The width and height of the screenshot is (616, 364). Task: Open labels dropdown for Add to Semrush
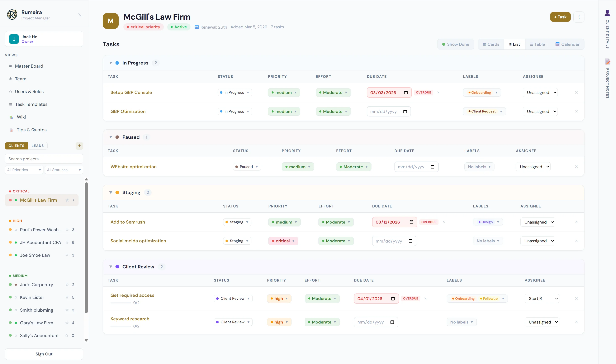tap(488, 222)
